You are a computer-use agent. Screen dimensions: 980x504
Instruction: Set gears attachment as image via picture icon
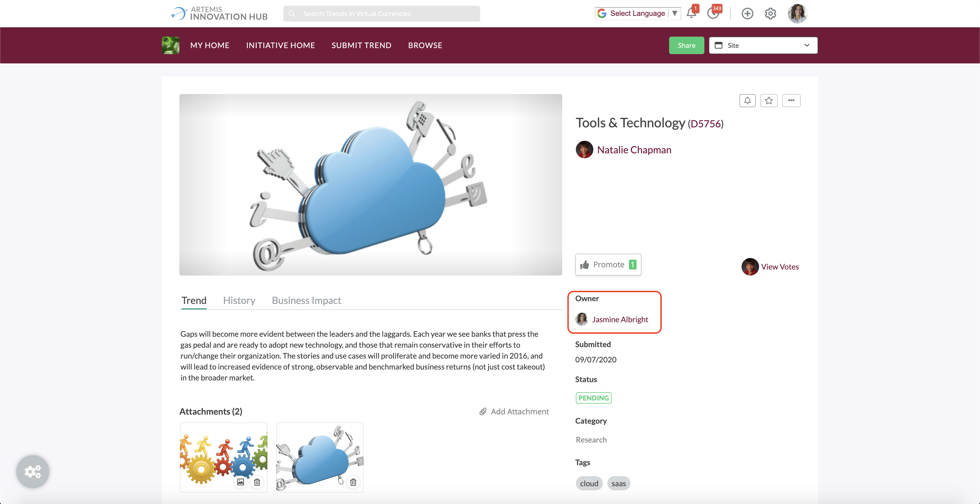pos(240,482)
